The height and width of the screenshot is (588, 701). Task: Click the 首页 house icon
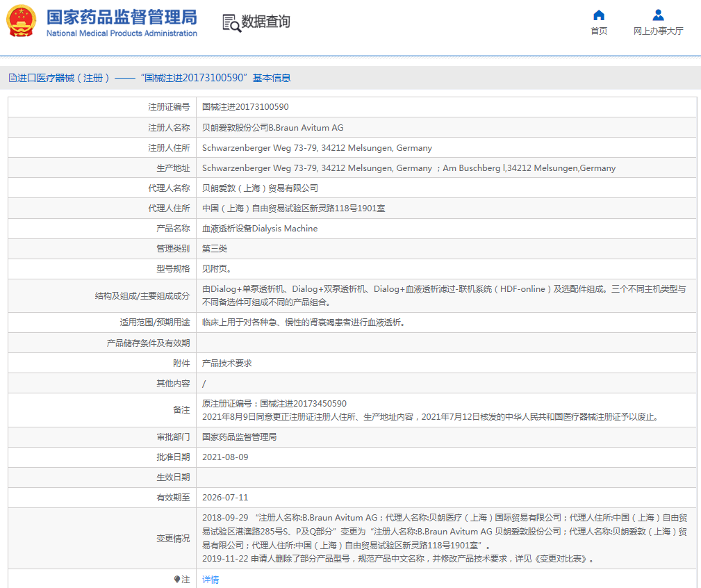point(599,15)
